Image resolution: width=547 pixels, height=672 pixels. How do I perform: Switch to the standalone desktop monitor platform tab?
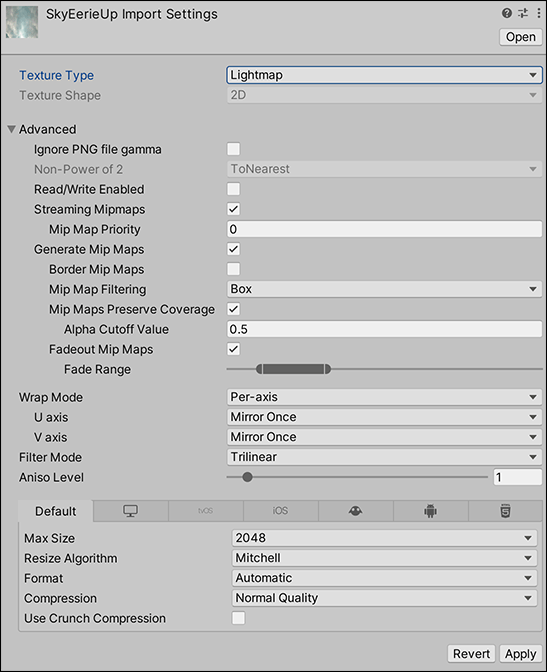coord(131,511)
